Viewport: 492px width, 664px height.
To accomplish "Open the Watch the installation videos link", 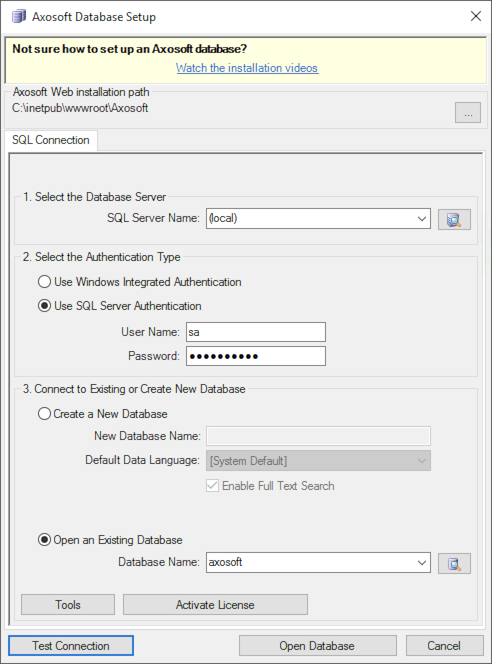I will pyautogui.click(x=247, y=68).
